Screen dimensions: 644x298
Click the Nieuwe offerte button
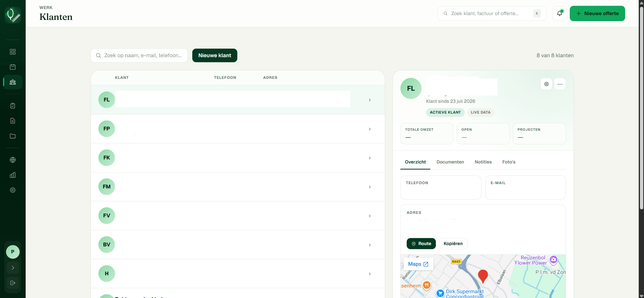point(597,13)
